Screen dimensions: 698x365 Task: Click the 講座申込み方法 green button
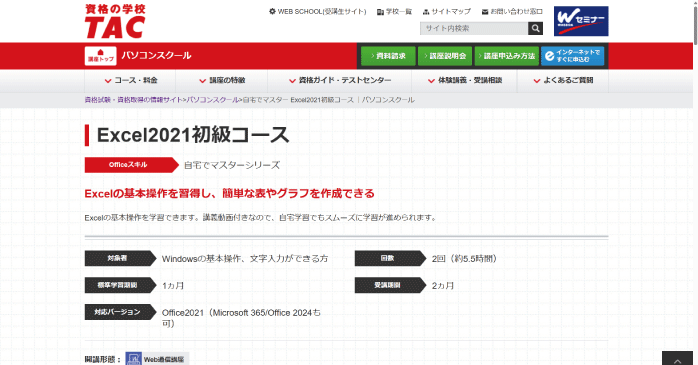pyautogui.click(x=507, y=56)
